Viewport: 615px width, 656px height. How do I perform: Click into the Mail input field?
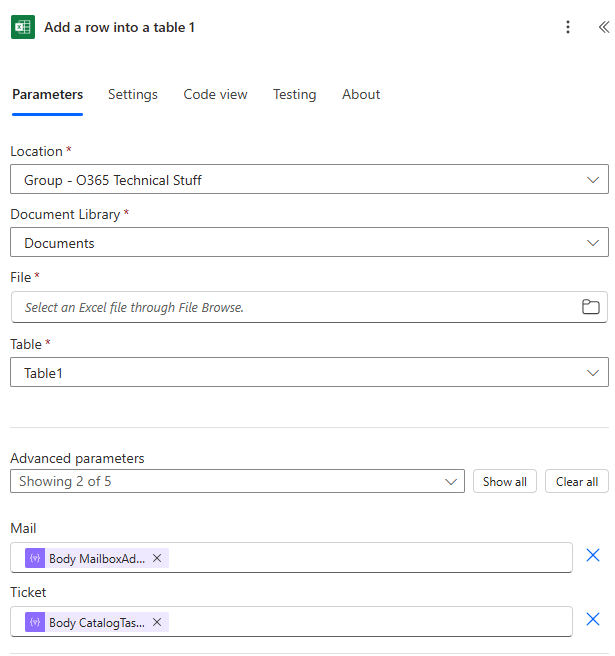tap(291, 558)
